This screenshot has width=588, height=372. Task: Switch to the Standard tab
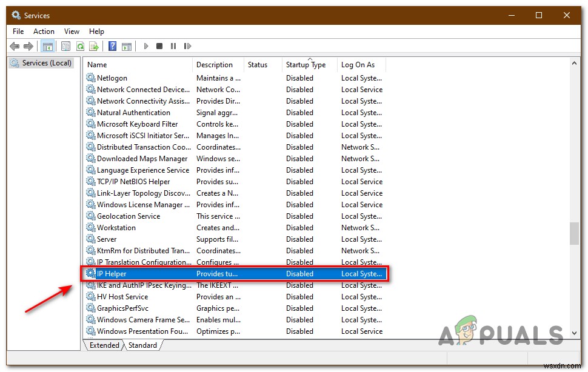pyautogui.click(x=143, y=345)
